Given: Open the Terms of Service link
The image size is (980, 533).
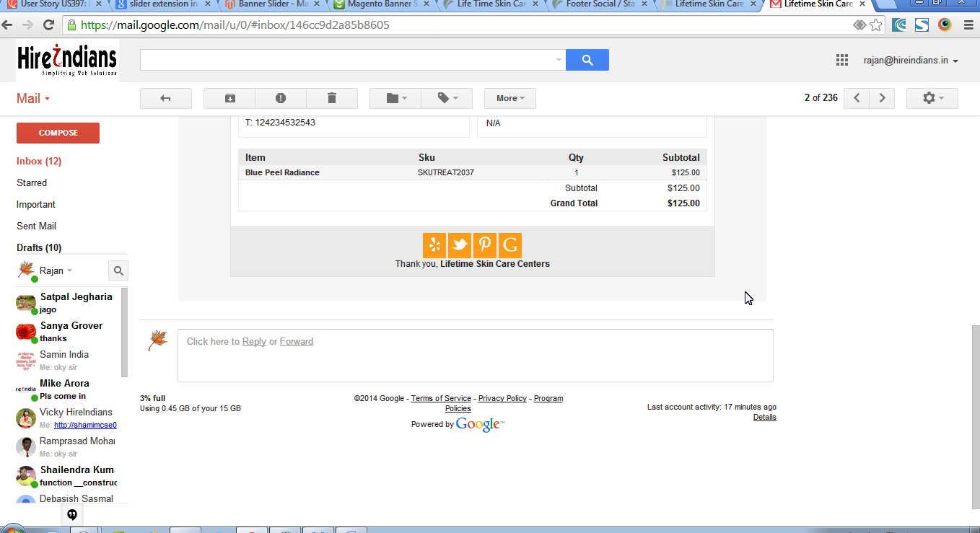Looking at the screenshot, I should (441, 398).
